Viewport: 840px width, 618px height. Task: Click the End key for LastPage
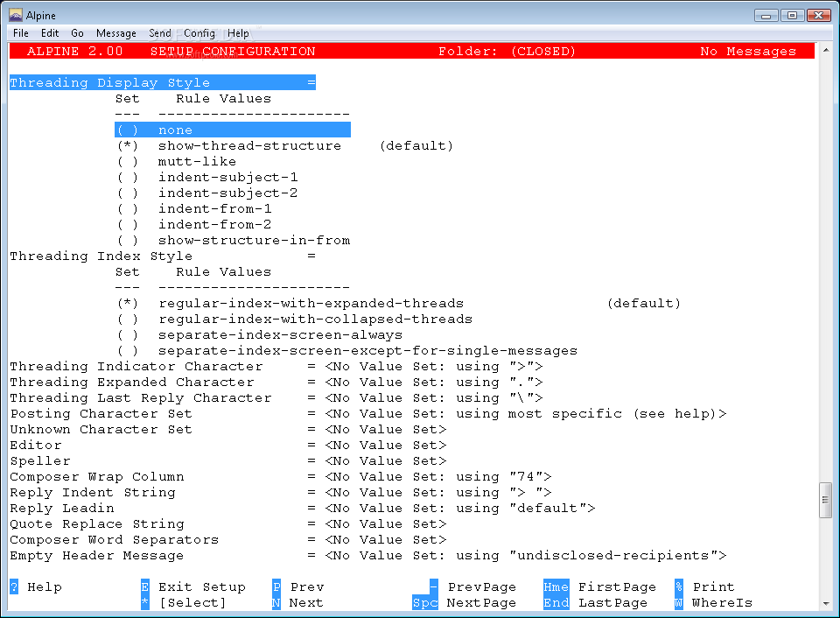556,602
